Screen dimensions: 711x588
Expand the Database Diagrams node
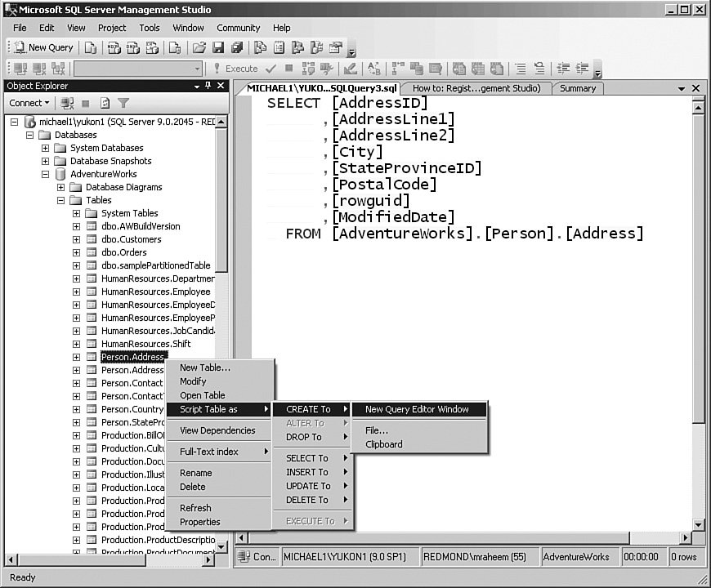(x=60, y=188)
